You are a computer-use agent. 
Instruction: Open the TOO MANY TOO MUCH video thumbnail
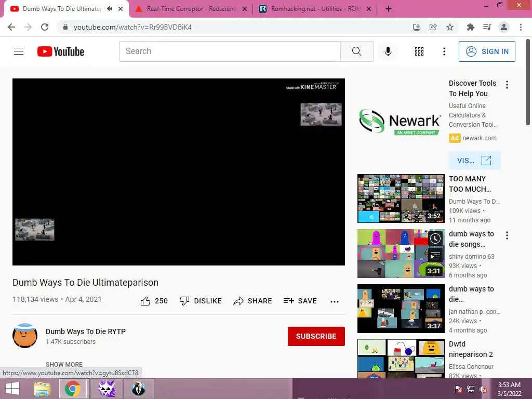coord(401,198)
